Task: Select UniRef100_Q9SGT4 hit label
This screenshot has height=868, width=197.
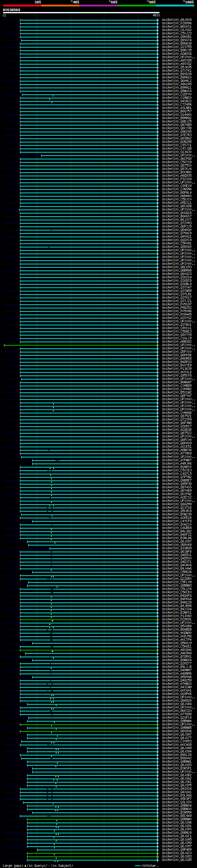Action: pyautogui.click(x=177, y=40)
